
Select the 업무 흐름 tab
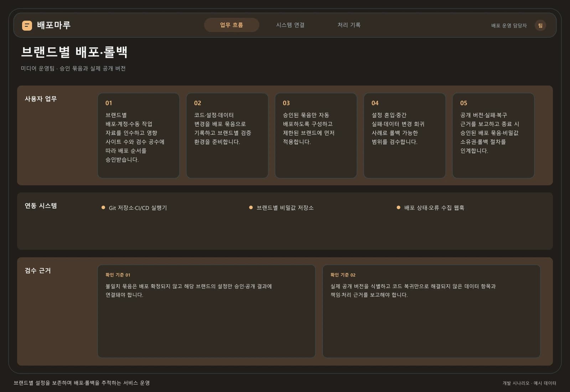[232, 25]
